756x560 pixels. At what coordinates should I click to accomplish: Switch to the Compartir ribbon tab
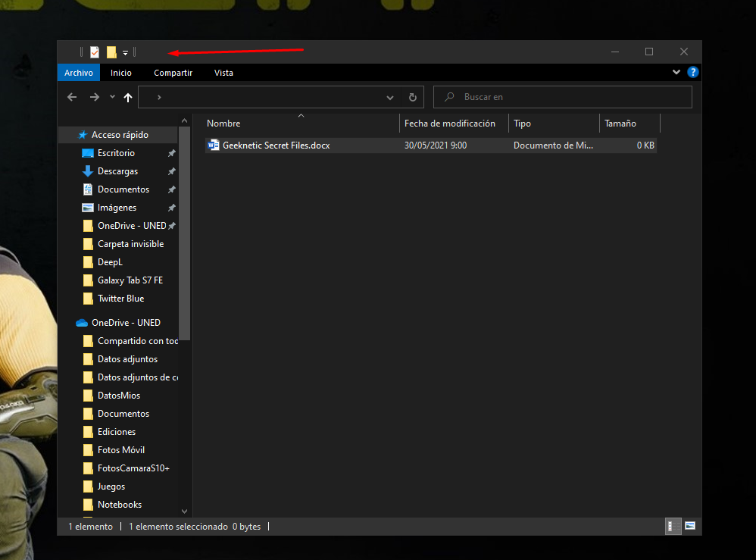click(x=173, y=73)
